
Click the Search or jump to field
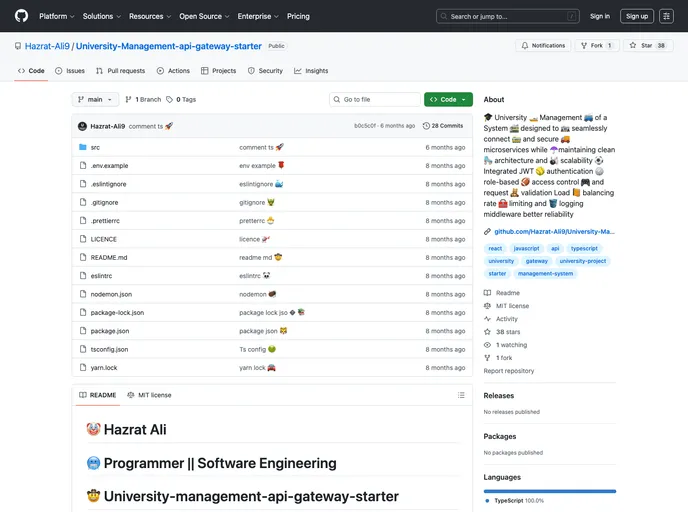click(508, 16)
